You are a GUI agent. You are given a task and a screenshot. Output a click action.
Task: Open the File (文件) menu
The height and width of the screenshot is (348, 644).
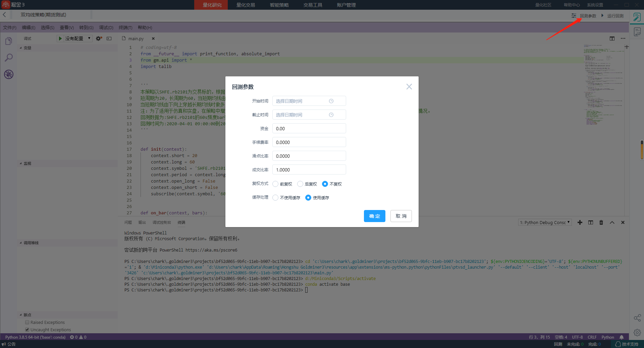pyautogui.click(x=10, y=27)
